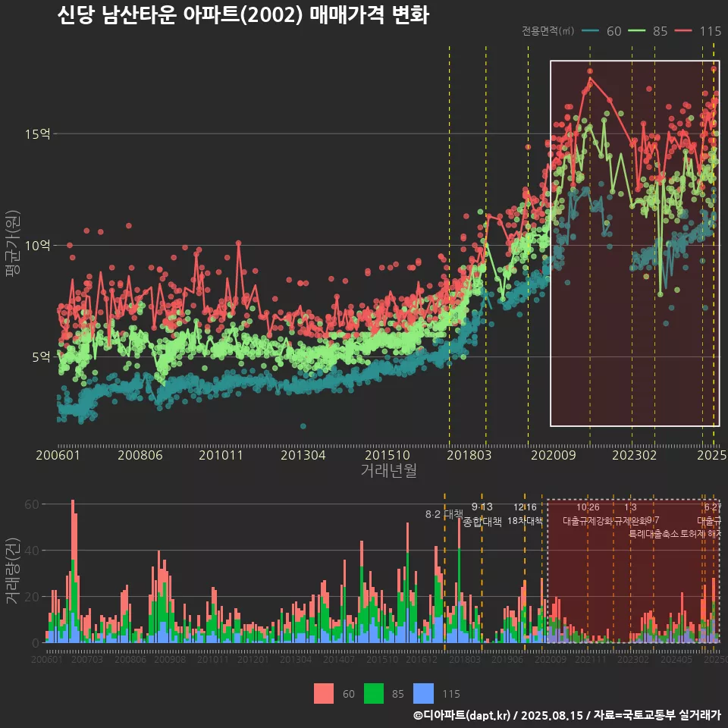Click the red 60 swatch in bottom legend

pos(324,694)
